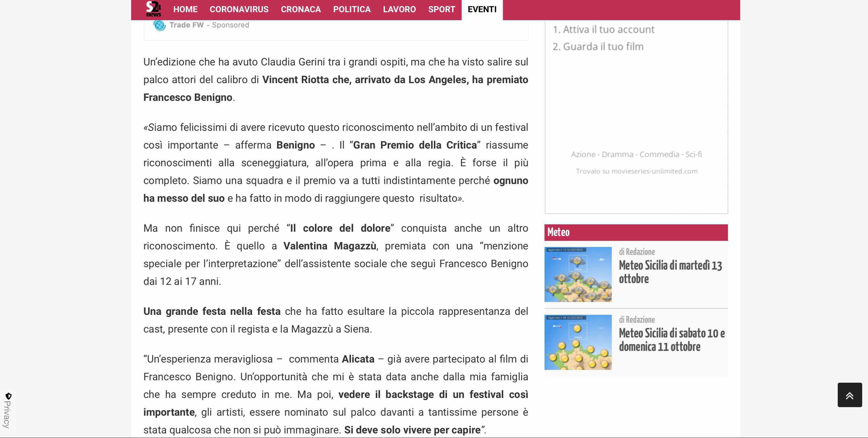The image size is (868, 438).
Task: Click the 'Attiva il tuo account' ad text
Action: click(604, 30)
